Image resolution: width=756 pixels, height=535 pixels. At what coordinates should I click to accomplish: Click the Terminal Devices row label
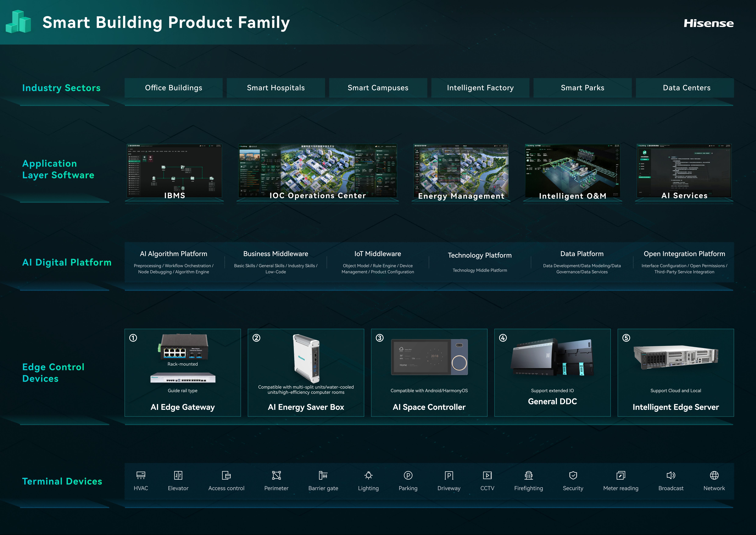(x=62, y=481)
